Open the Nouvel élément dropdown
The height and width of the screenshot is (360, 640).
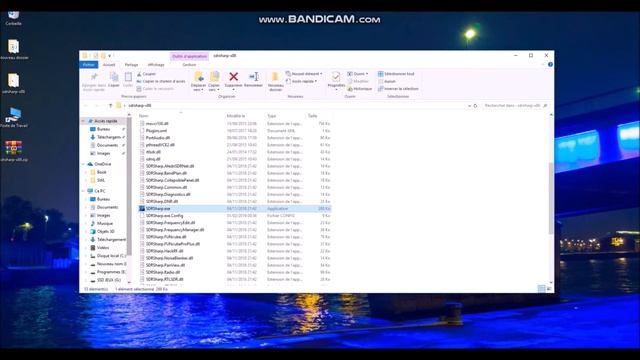coord(304,74)
